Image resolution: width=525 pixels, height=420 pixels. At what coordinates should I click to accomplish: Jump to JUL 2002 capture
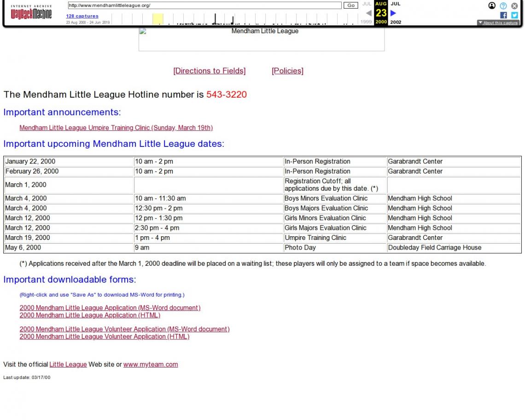pyautogui.click(x=396, y=13)
